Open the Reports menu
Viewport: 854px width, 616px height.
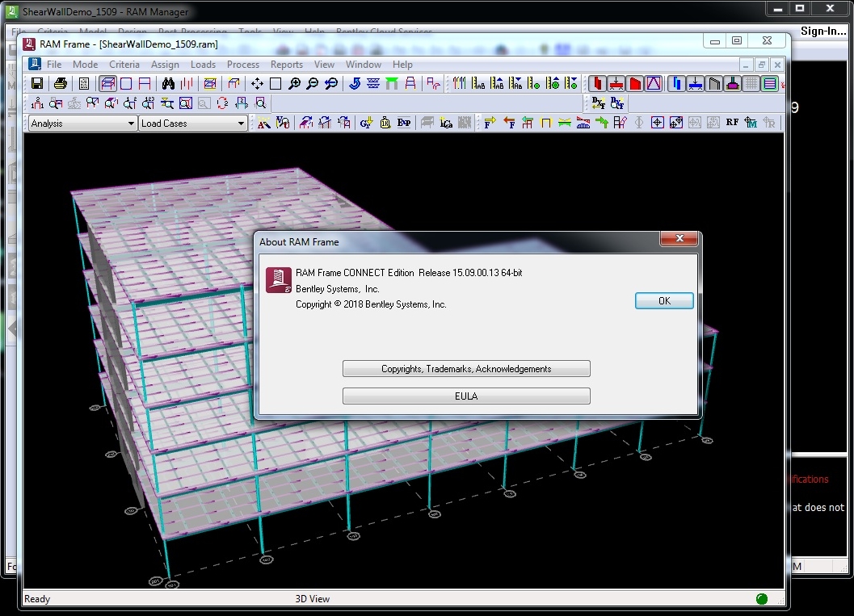coord(287,65)
